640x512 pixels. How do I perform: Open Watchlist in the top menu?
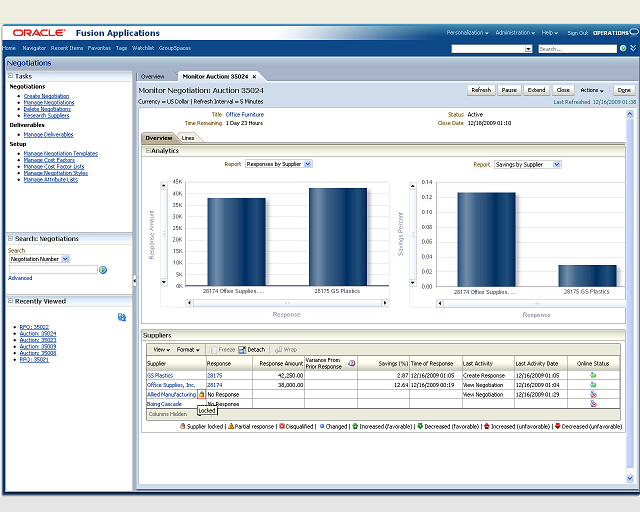coord(143,48)
